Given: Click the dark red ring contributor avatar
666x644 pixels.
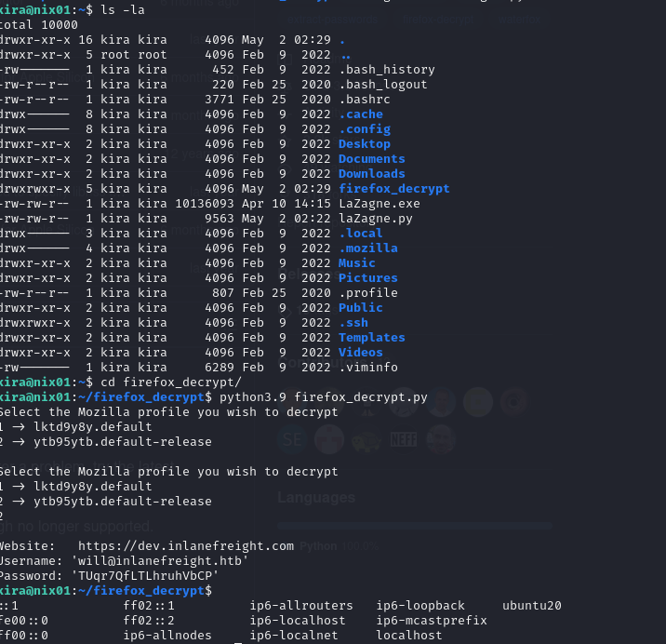Looking at the screenshot, I should (514, 402).
